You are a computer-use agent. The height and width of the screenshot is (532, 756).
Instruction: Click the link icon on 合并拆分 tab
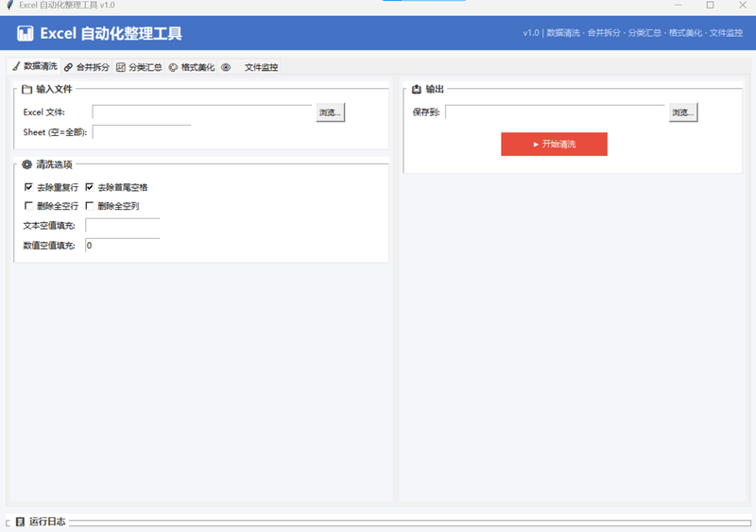point(68,67)
